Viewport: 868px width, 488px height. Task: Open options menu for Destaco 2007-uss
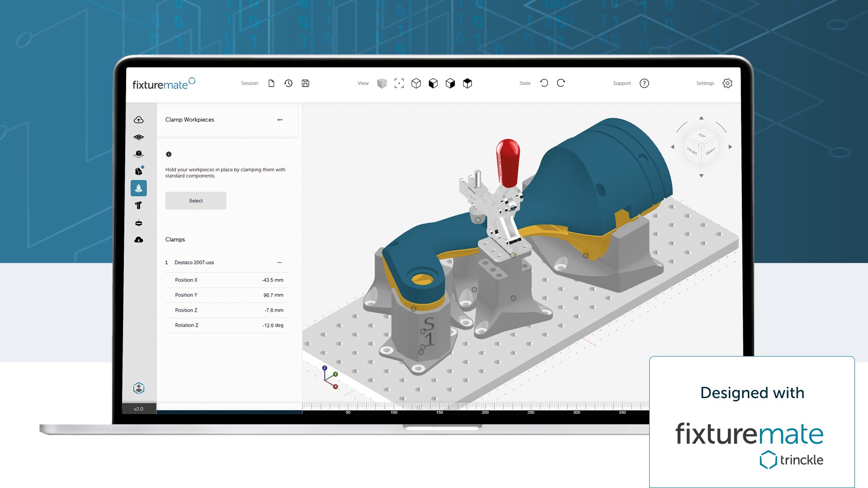tap(279, 263)
